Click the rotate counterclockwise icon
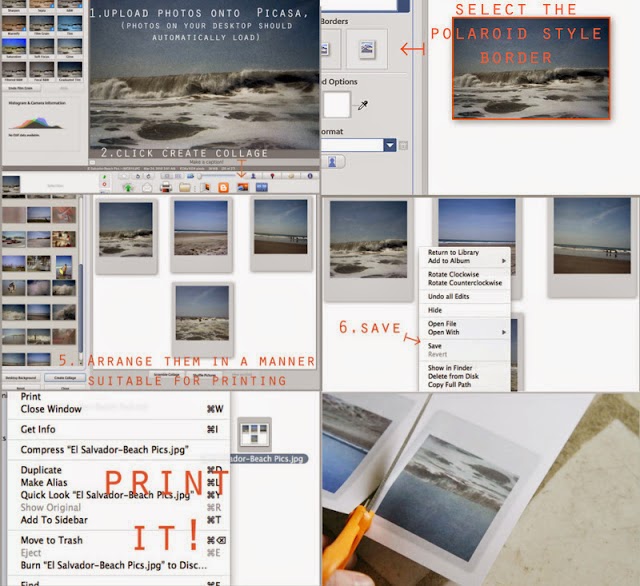640x586 pixels. coord(138,176)
